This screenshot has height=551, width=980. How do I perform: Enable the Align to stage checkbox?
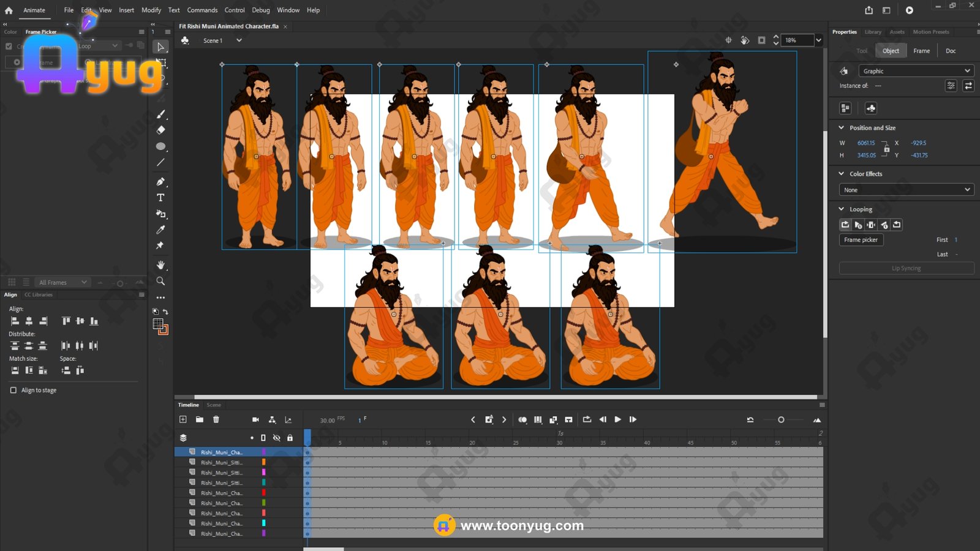pyautogui.click(x=13, y=390)
